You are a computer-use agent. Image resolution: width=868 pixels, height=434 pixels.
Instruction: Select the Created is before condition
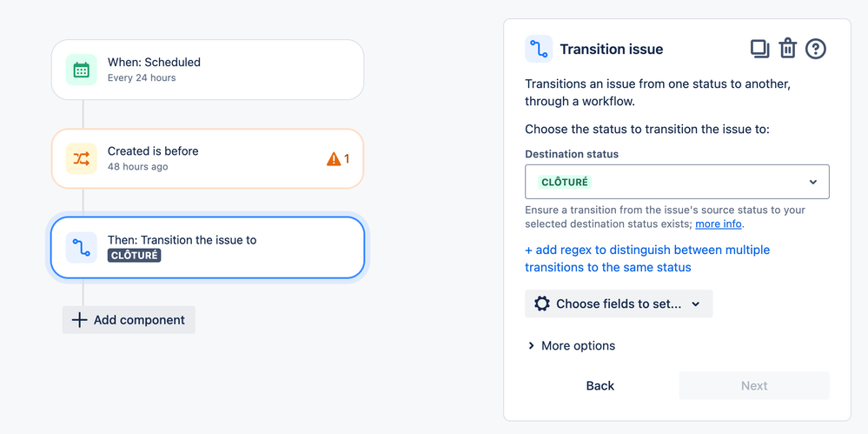click(x=208, y=158)
